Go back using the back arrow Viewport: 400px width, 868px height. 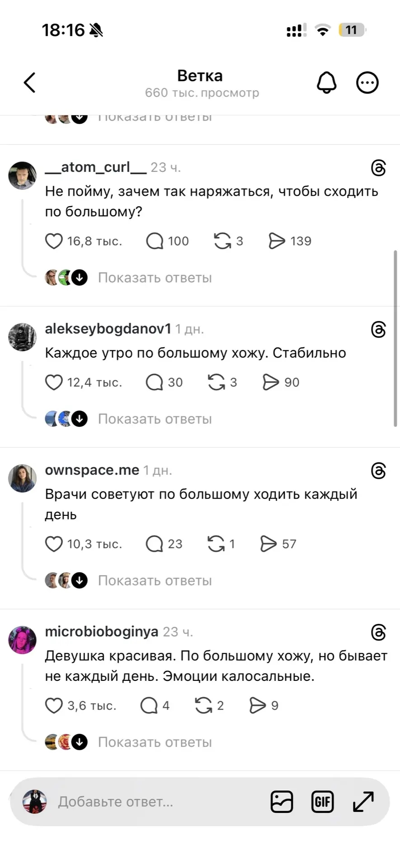pyautogui.click(x=30, y=83)
